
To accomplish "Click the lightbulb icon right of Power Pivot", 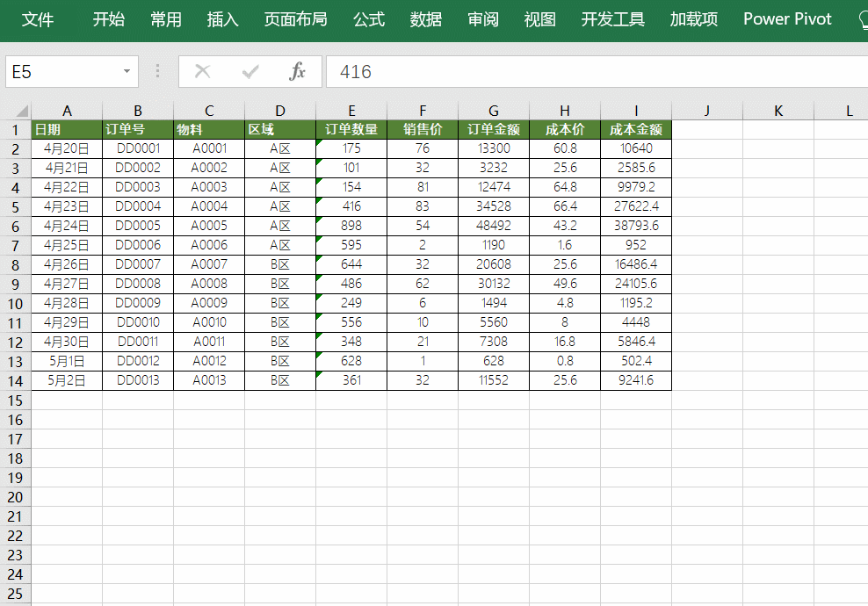I will click(x=864, y=20).
